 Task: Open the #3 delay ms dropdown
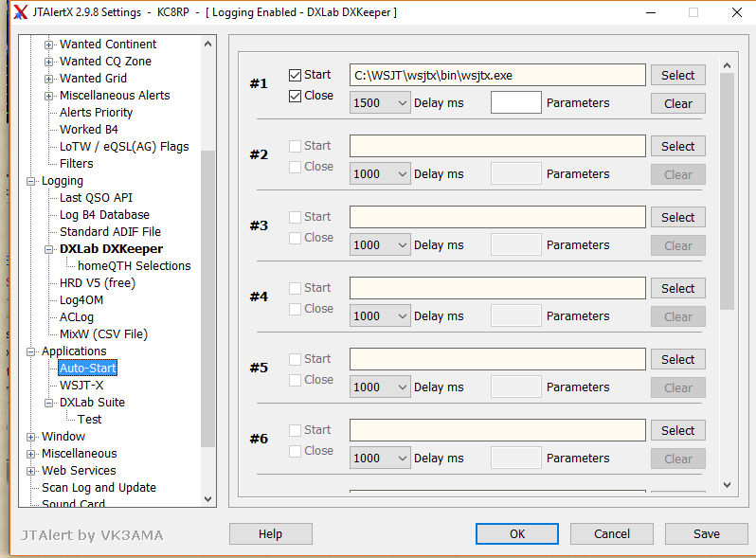click(380, 245)
